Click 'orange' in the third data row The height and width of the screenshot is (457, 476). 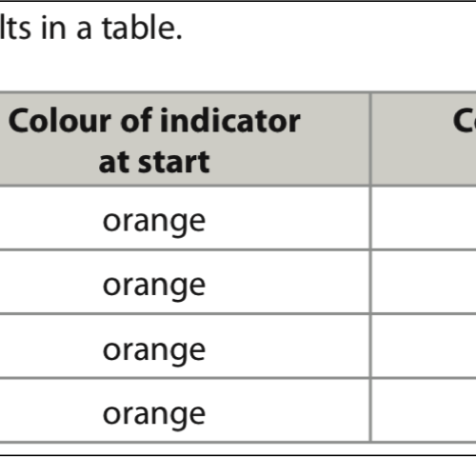coord(154,351)
